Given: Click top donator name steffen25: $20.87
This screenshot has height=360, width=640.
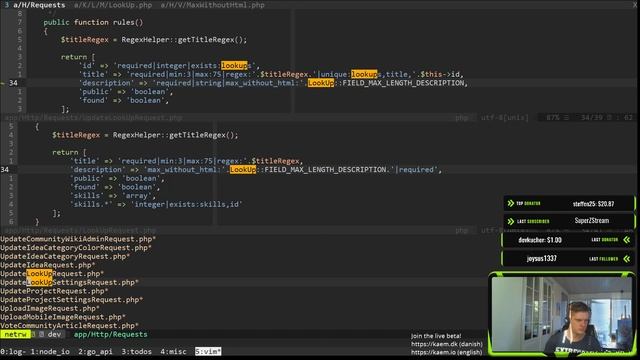Looking at the screenshot, I should click(593, 204).
